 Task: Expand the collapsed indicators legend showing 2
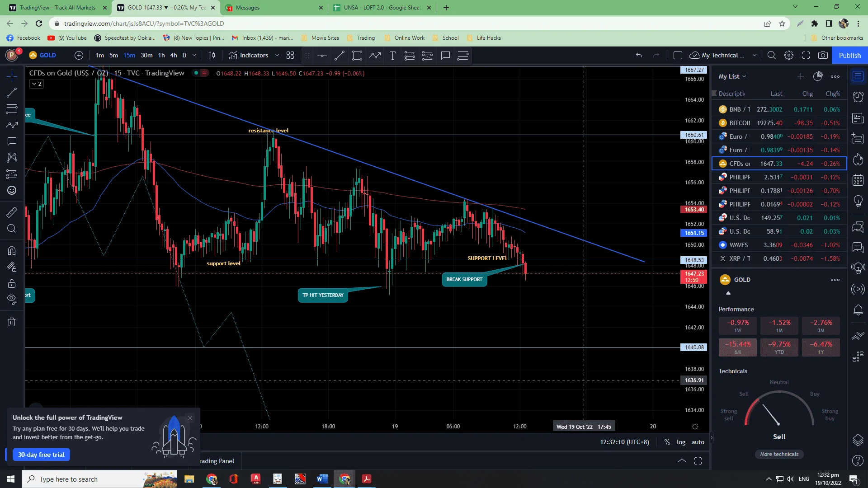37,84
